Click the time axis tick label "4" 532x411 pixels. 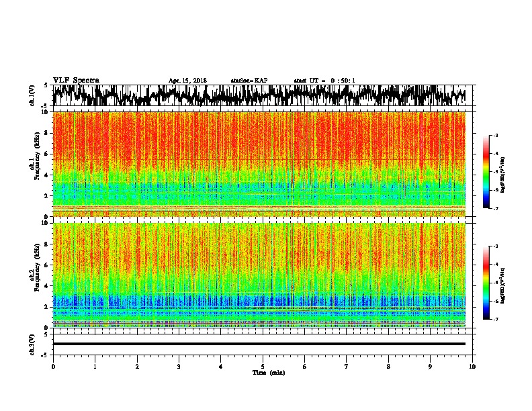click(221, 367)
